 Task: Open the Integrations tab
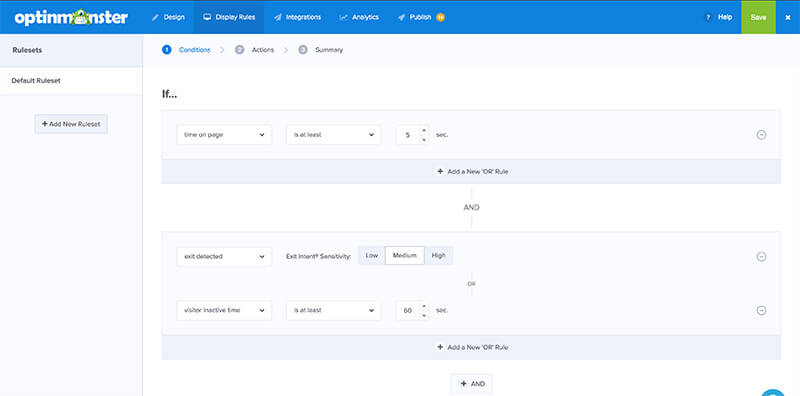(297, 17)
